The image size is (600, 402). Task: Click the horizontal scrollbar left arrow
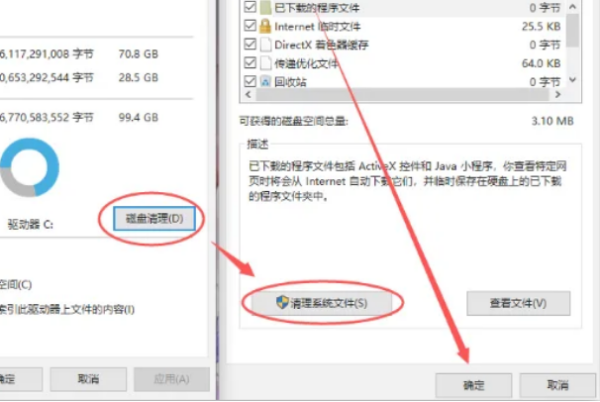click(x=248, y=94)
